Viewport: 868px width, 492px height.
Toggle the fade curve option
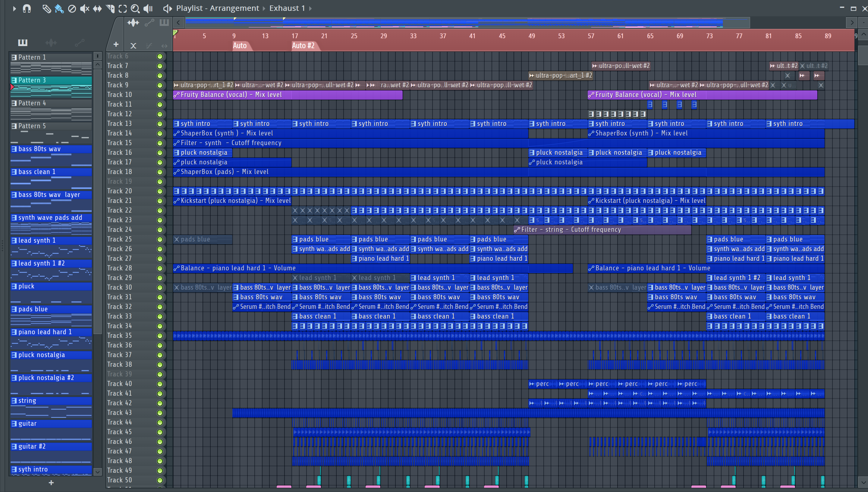149,45
